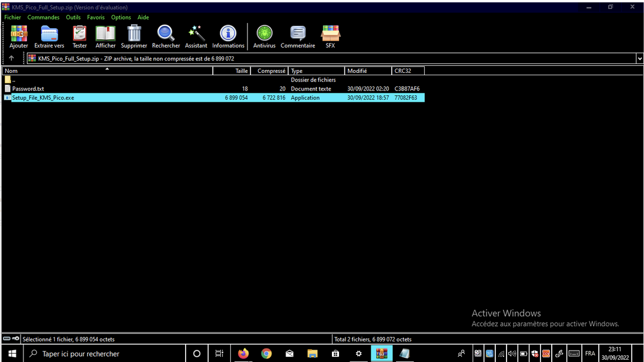This screenshot has width=644, height=362.
Task: Open the Extraire vers tool
Action: click(49, 36)
